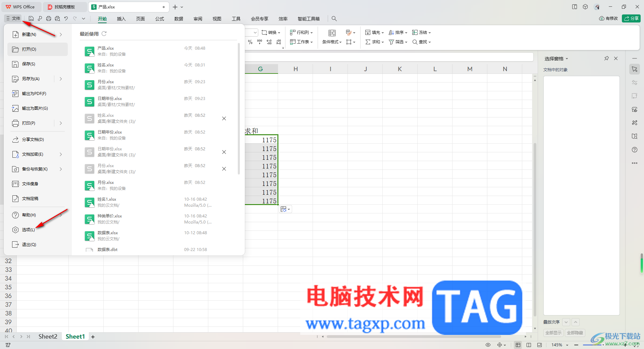Open recent file 种类单价.xlsx
This screenshot has height=349, width=644.
pos(158,219)
